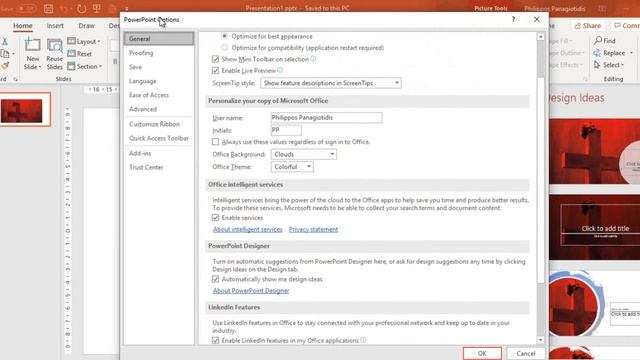The height and width of the screenshot is (360, 640).
Task: Open About PowerPoint Designer link
Action: click(x=251, y=291)
